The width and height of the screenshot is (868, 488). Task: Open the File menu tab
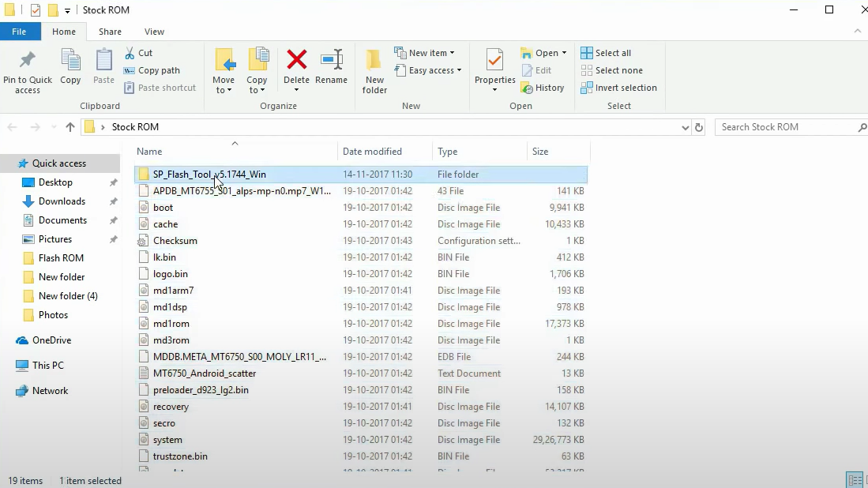pos(19,32)
